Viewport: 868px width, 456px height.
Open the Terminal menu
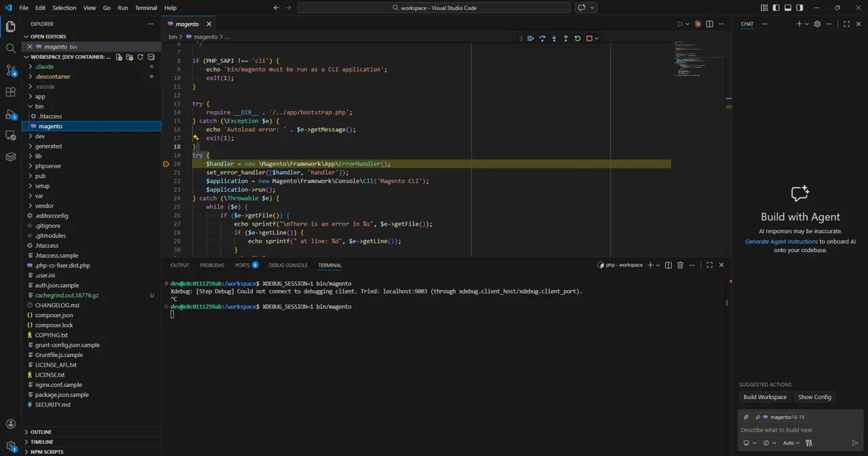[x=146, y=7]
